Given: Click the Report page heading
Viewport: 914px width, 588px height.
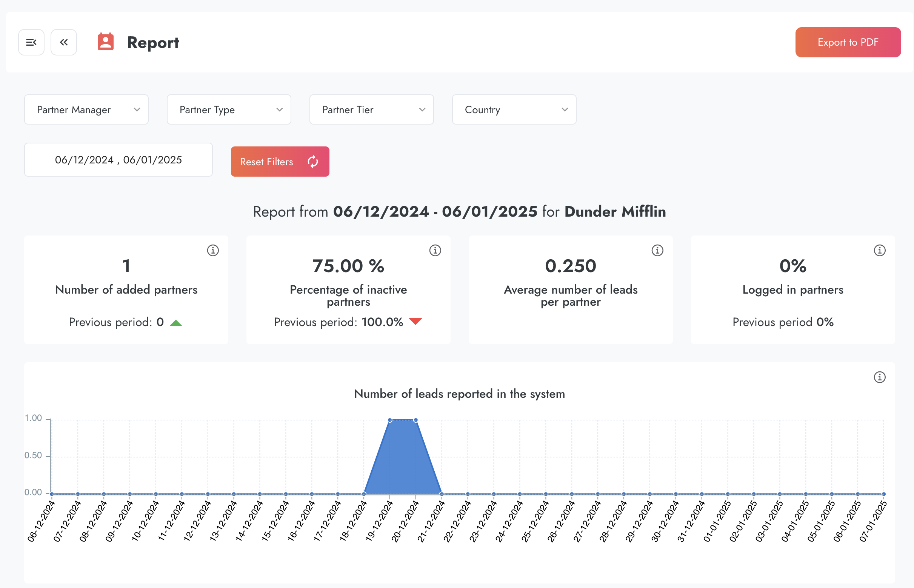Looking at the screenshot, I should [153, 42].
